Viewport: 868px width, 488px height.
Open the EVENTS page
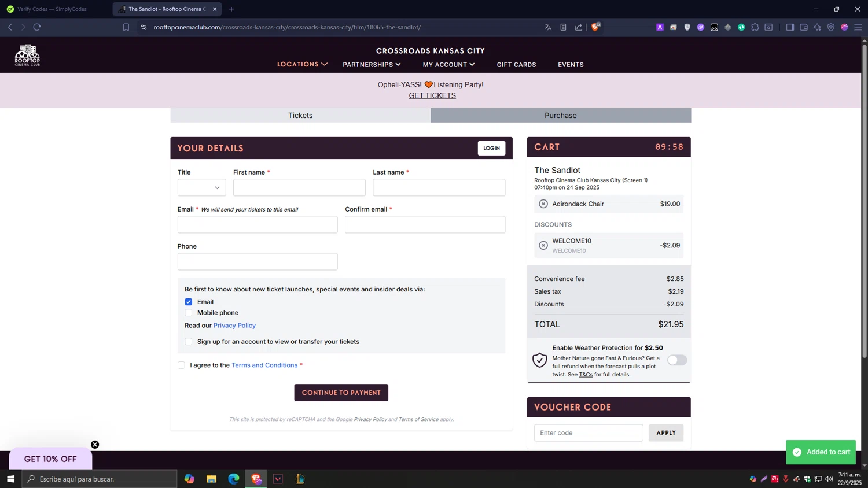point(571,65)
